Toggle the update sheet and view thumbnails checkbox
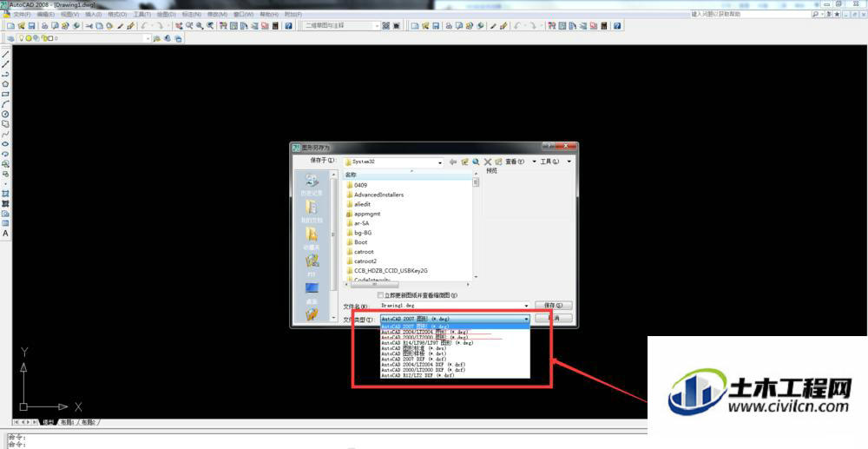Viewport: 868px width, 449px height. [380, 295]
